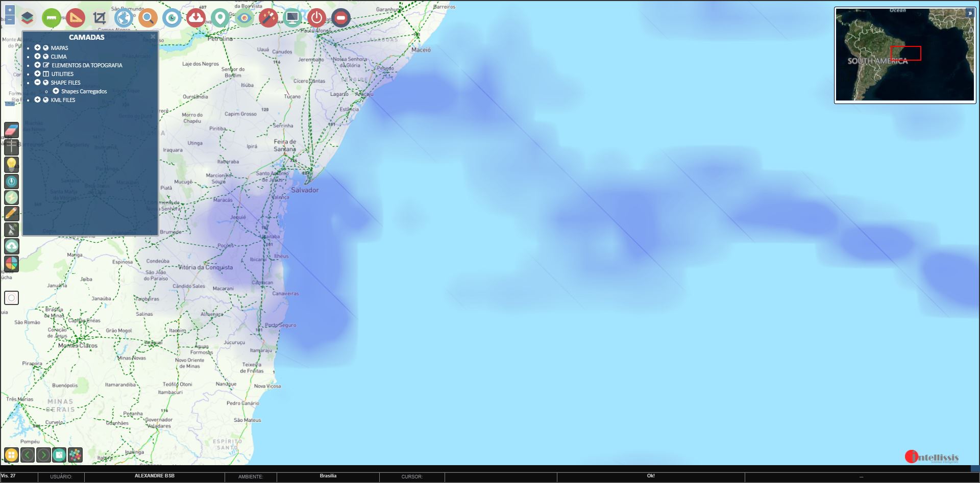Go to previous map view arrow
This screenshot has height=483, width=980.
pos(28,455)
